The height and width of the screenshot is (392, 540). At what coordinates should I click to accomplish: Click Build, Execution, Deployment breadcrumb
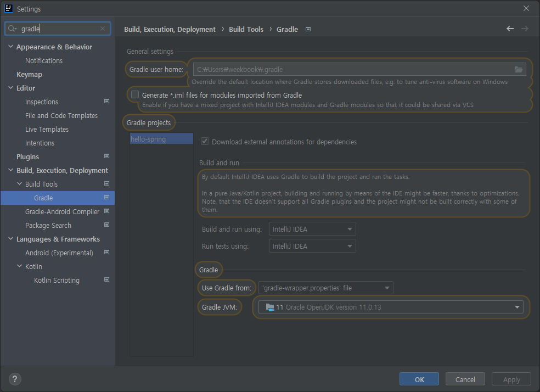pos(170,30)
